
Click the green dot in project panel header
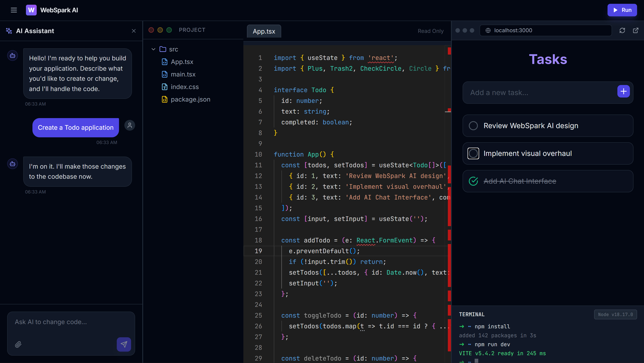169,30
